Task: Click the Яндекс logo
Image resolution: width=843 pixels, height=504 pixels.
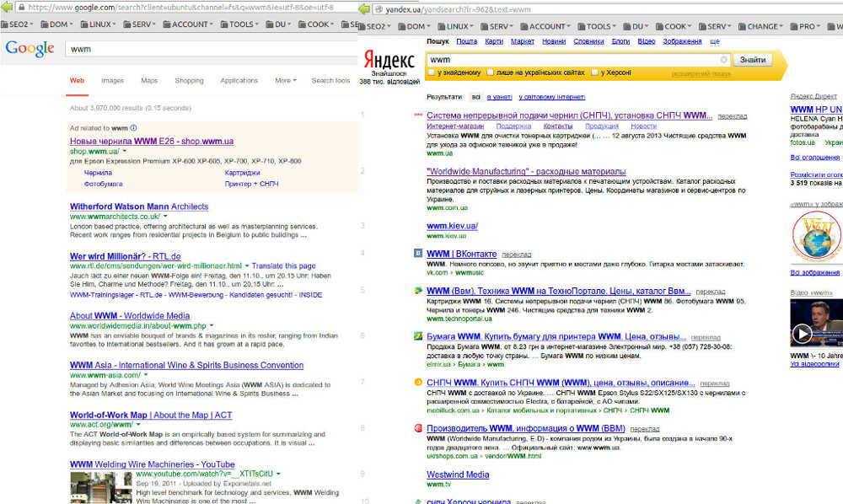Action: click(389, 58)
